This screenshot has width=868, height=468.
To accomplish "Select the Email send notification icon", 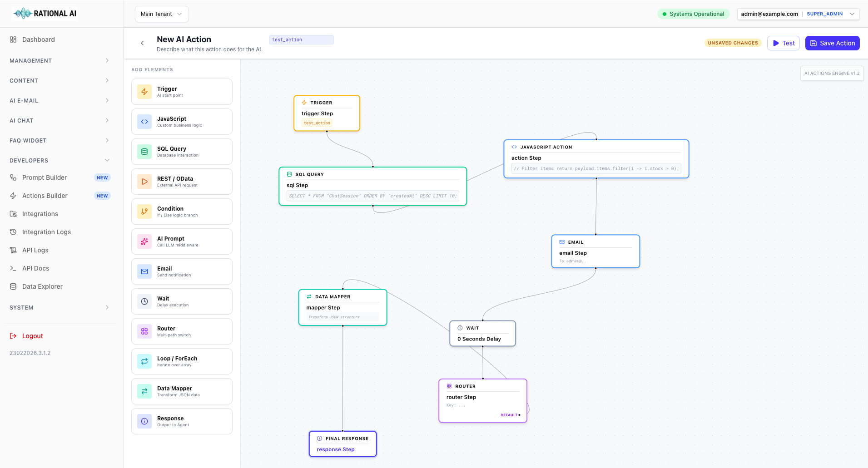I will [144, 271].
